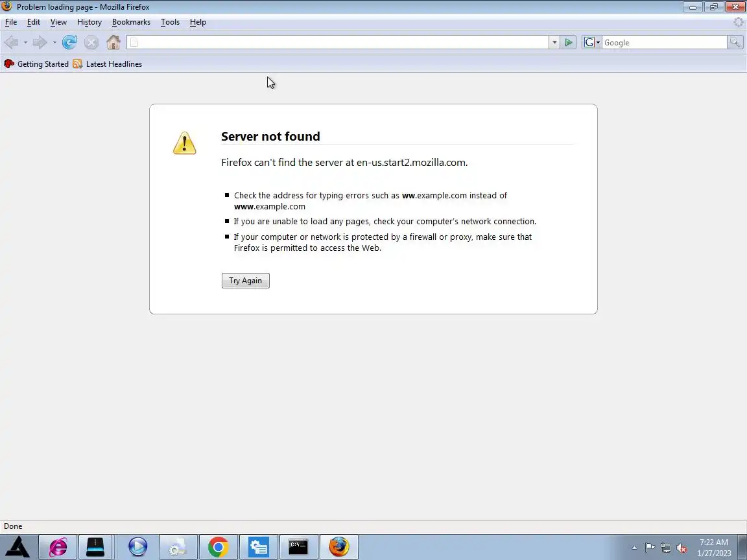
Task: Open the Start menu button on taskbar
Action: [18, 546]
